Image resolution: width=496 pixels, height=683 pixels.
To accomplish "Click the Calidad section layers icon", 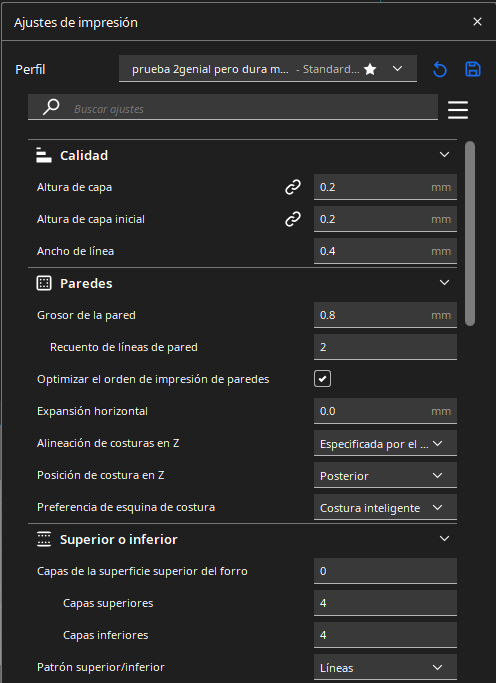I will pos(44,155).
